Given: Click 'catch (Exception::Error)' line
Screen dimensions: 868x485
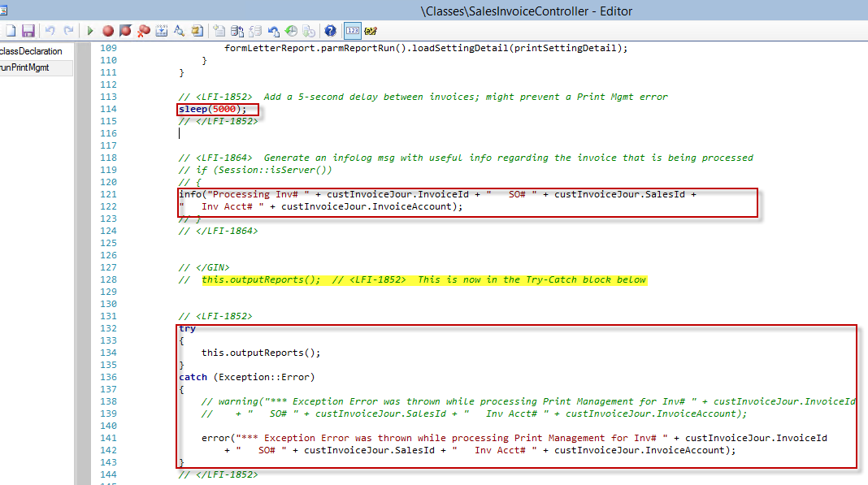Looking at the screenshot, I should tap(247, 377).
